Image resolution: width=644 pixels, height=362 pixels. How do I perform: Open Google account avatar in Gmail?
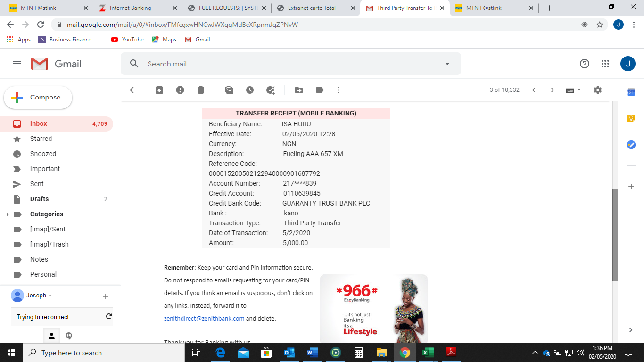click(628, 64)
